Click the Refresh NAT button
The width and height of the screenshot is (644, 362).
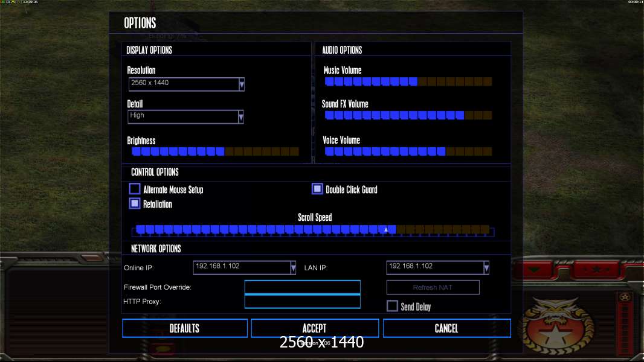coord(433,287)
